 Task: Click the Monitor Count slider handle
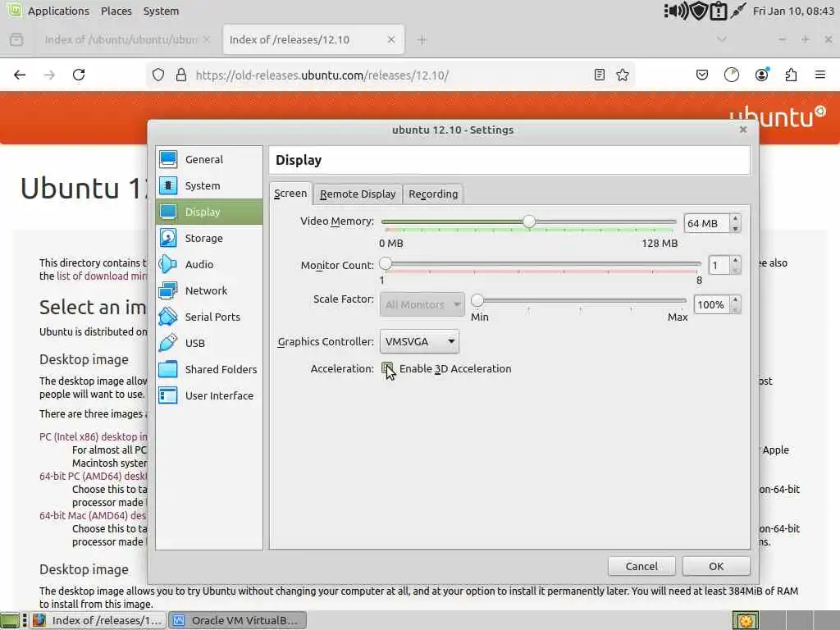(386, 263)
